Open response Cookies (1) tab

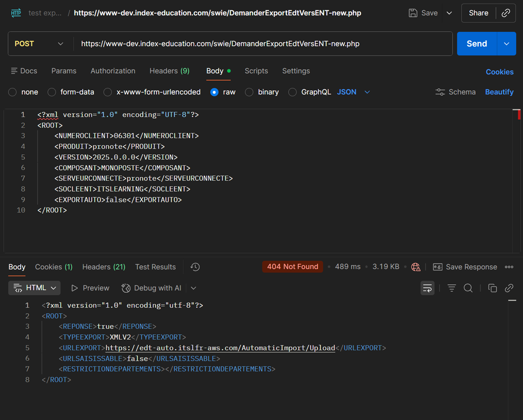point(54,267)
